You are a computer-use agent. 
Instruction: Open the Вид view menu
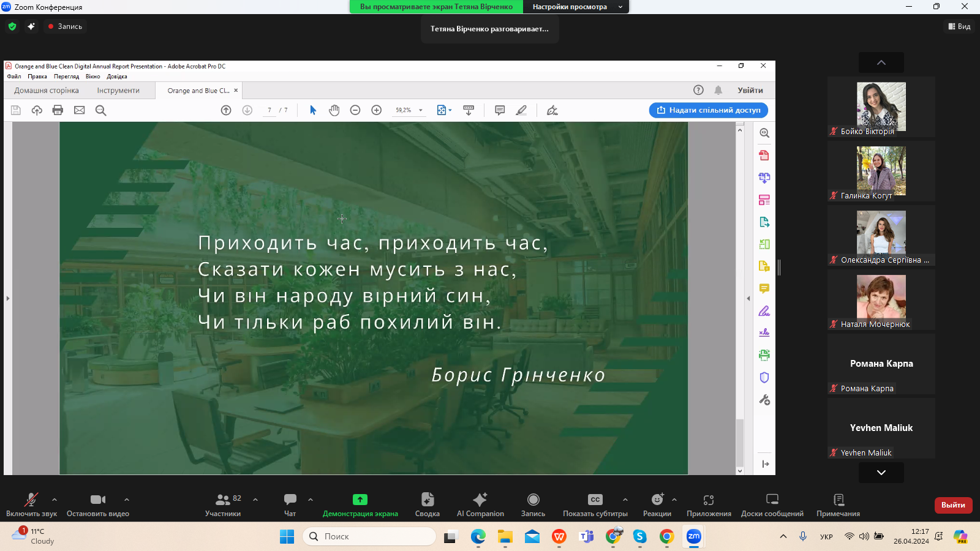coord(959,26)
